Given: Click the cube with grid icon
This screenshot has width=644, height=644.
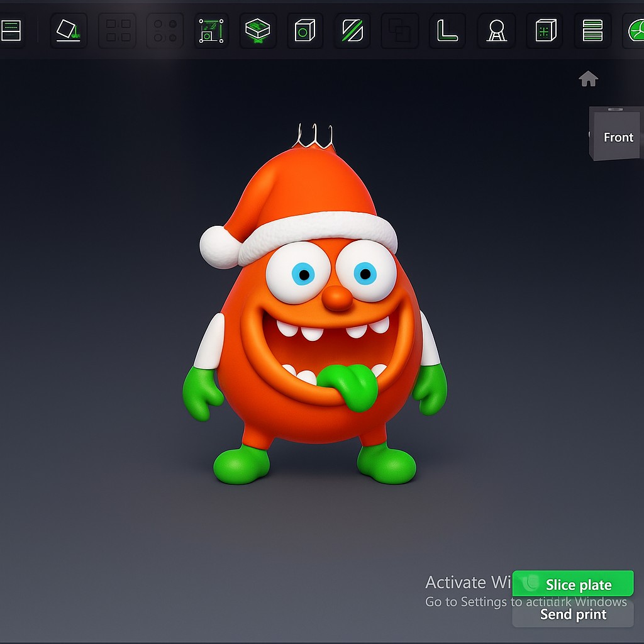Looking at the screenshot, I should (545, 30).
